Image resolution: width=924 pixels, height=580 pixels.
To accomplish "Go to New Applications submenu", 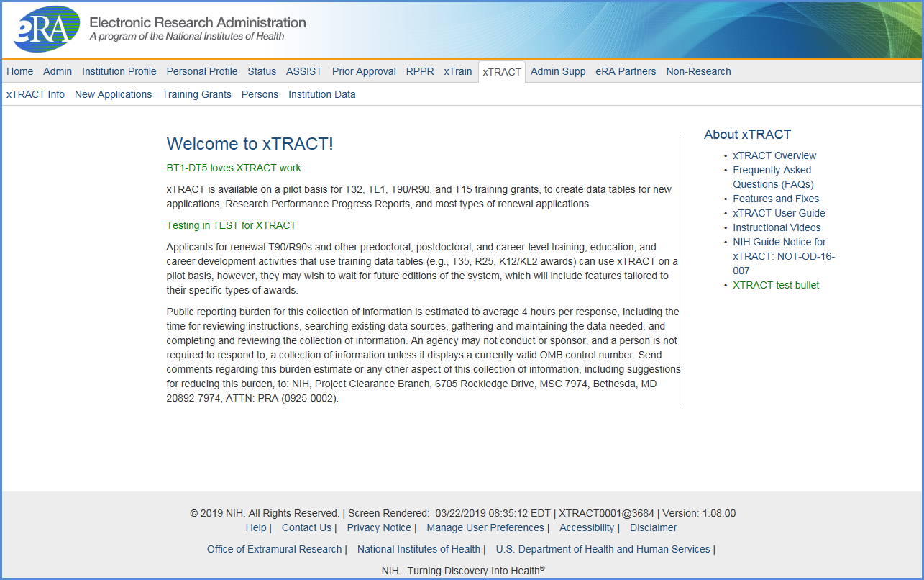I will tap(113, 94).
